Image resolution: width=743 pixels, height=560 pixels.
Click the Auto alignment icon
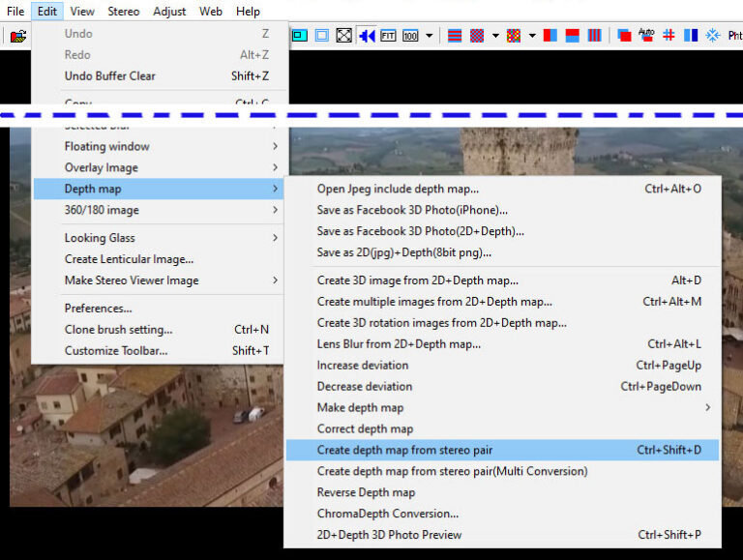pyautogui.click(x=646, y=36)
